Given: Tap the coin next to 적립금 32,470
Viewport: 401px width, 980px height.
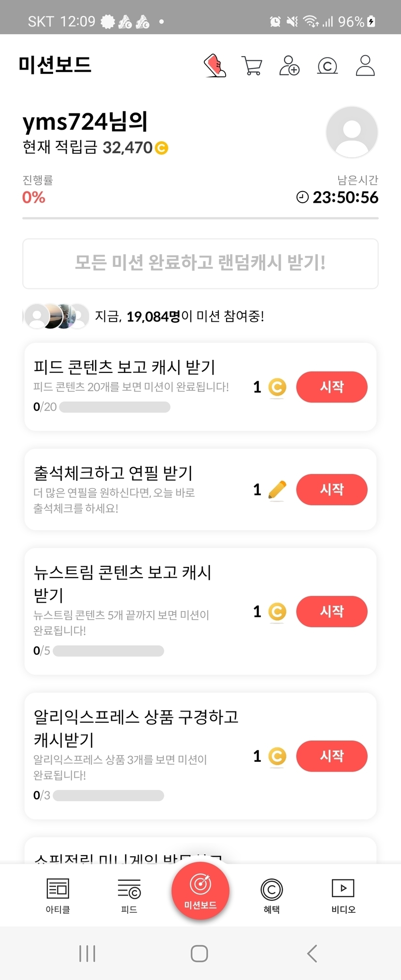Looking at the screenshot, I should pyautogui.click(x=161, y=148).
